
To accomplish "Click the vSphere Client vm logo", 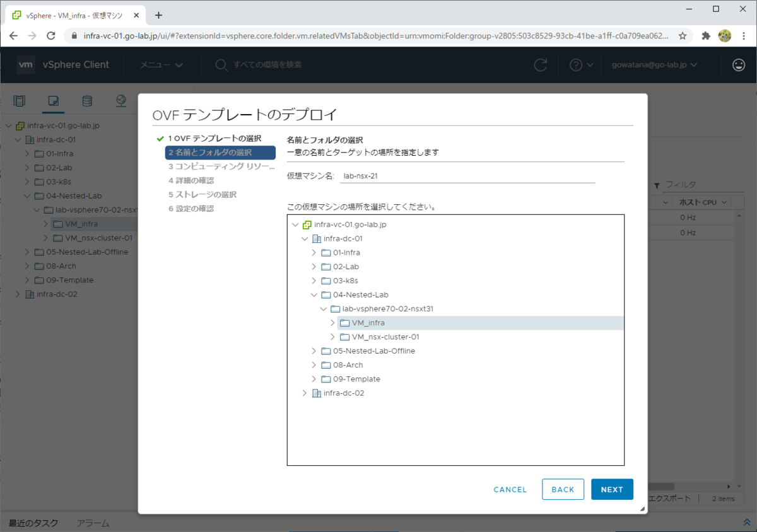I will 25,64.
